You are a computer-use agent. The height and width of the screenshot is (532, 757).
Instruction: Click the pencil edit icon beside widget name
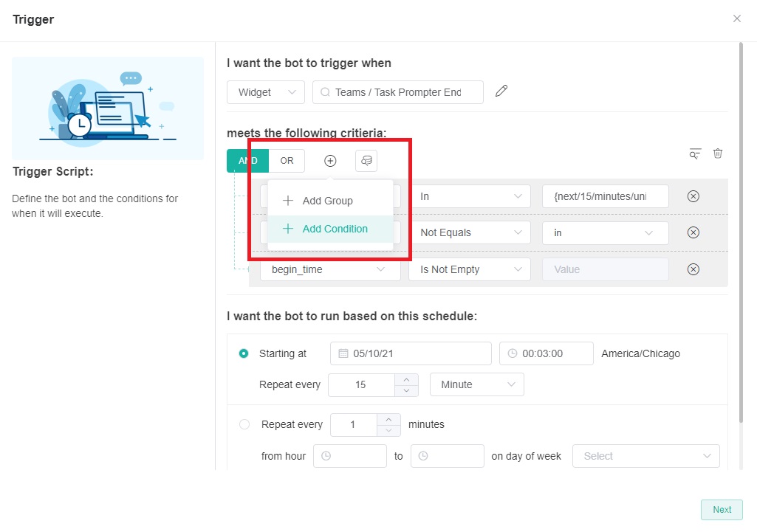coord(501,91)
